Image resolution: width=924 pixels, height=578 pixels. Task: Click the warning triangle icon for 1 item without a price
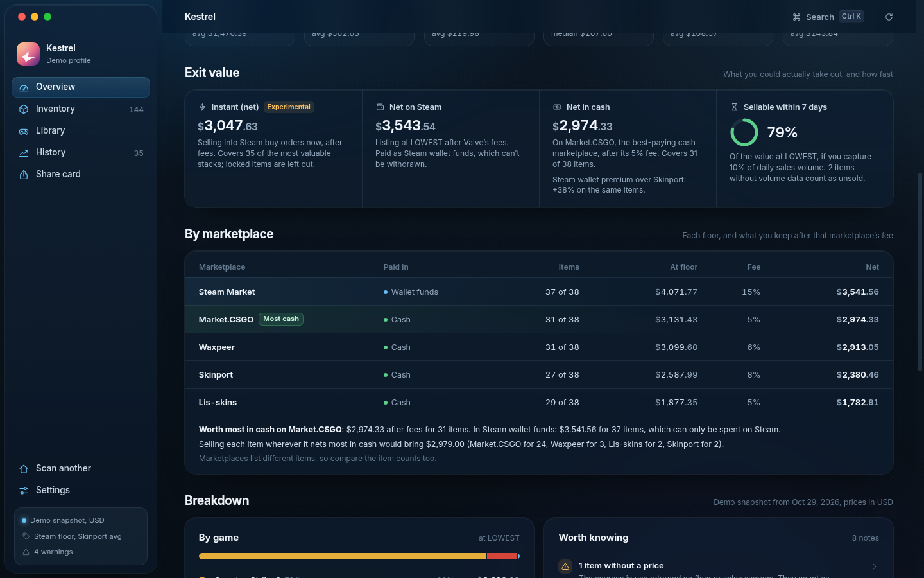coord(565,566)
